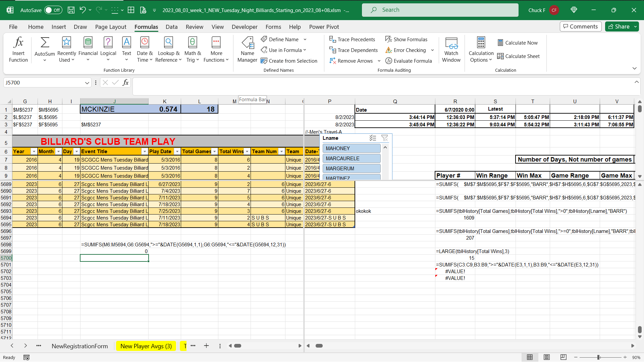Open Total Wins filter dropdown

(x=247, y=152)
